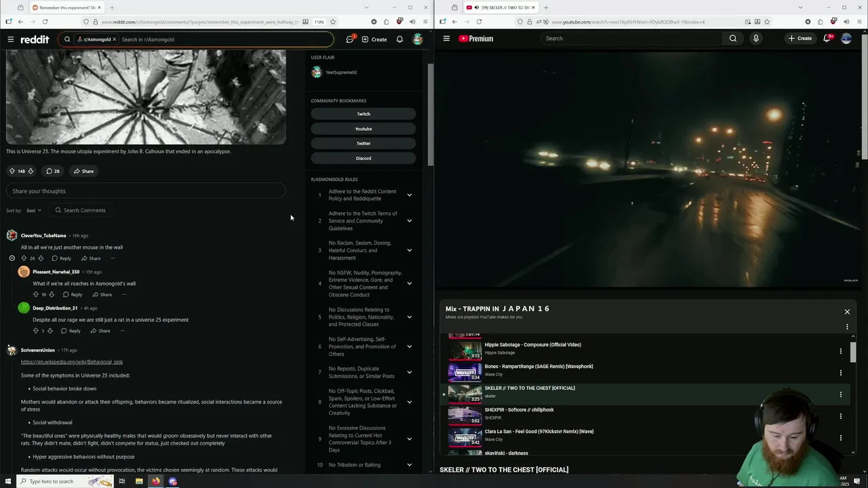Close the Mix - TRAPPIN IN JAPAN 16 playlist panel

click(x=847, y=312)
